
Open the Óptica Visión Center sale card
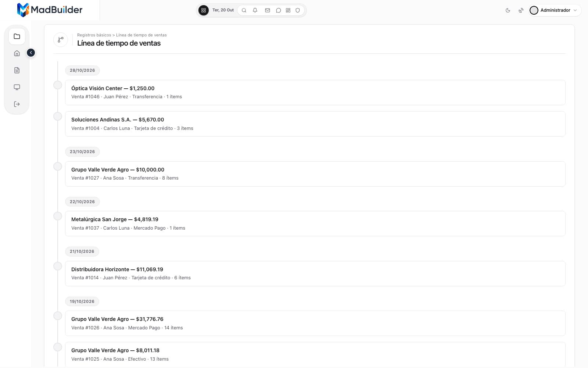pos(315,92)
